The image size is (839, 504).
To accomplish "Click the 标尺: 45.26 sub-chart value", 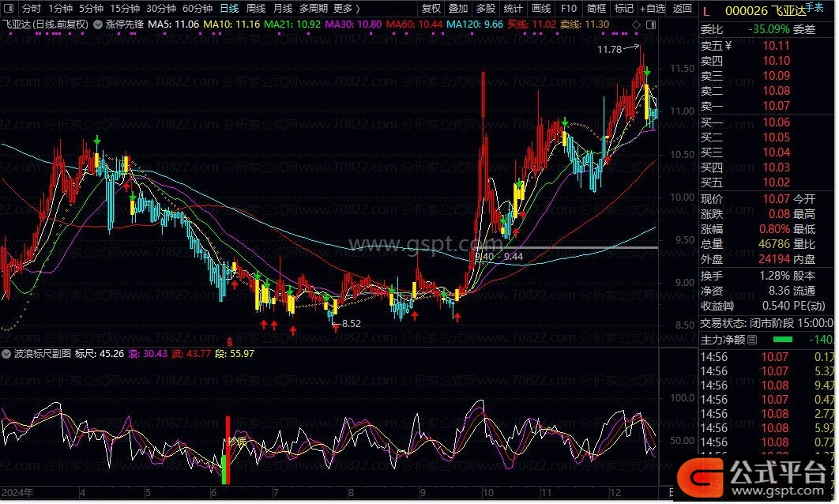I will (100, 354).
